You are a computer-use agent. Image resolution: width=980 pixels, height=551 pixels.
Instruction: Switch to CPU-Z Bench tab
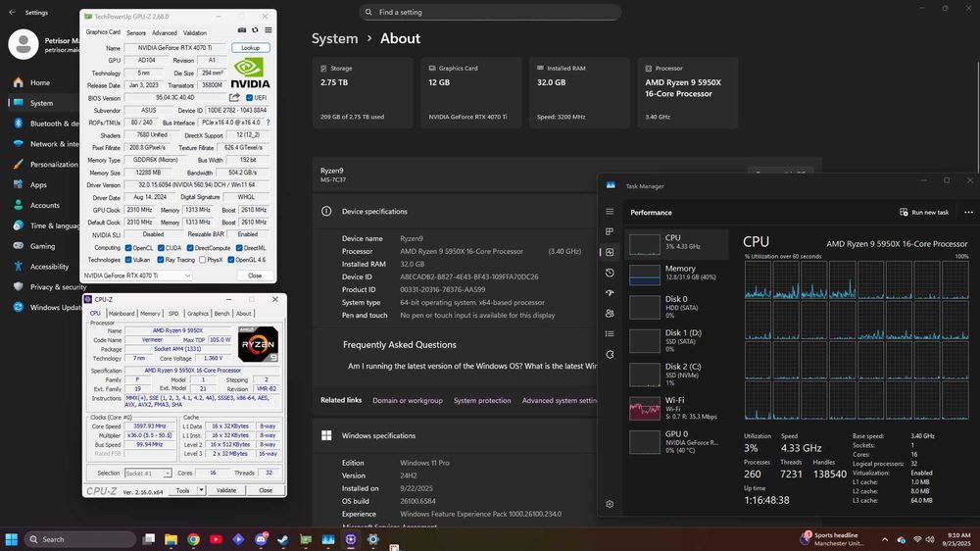[221, 314]
